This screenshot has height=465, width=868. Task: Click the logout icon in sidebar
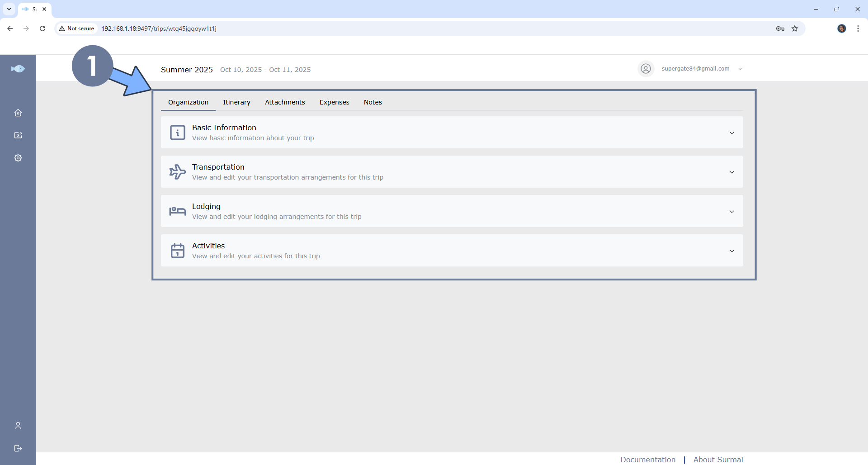point(18,448)
